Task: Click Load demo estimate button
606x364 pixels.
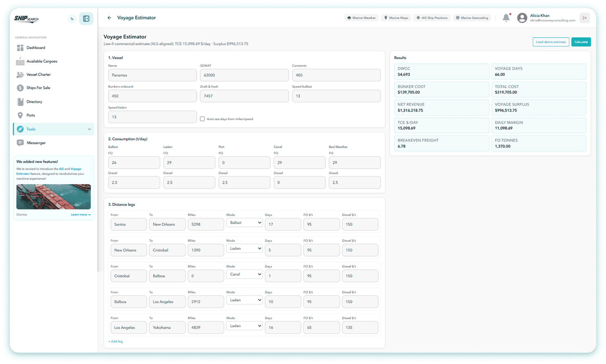Action: pyautogui.click(x=551, y=42)
